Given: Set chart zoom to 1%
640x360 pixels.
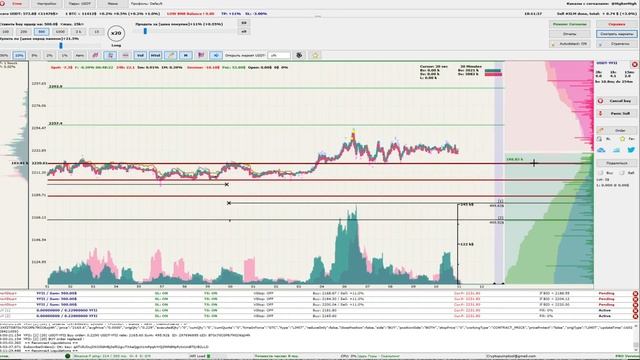Looking at the screenshot, I should click(x=64, y=55).
